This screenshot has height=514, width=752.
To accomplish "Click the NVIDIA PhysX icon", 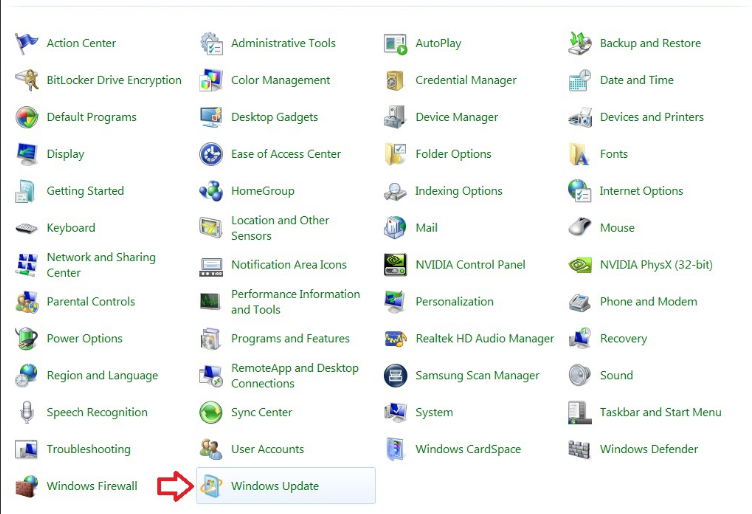I will tap(580, 265).
